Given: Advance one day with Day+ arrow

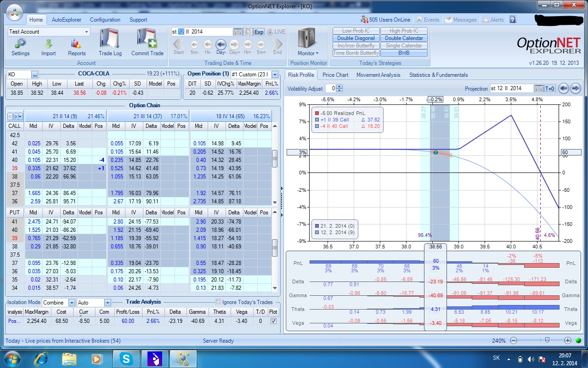Looking at the screenshot, I should pyautogui.click(x=234, y=44).
